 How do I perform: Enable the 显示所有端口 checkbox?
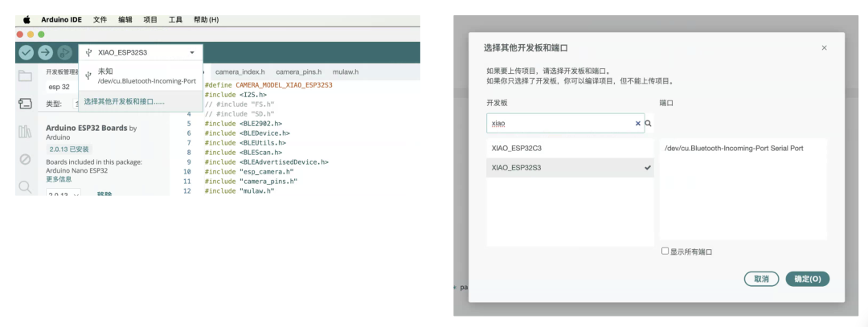[x=665, y=251]
